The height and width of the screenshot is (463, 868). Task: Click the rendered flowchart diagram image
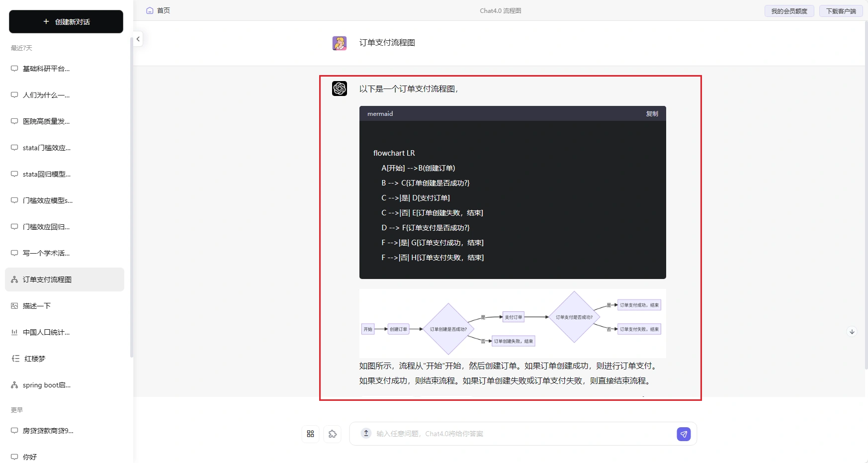click(513, 323)
